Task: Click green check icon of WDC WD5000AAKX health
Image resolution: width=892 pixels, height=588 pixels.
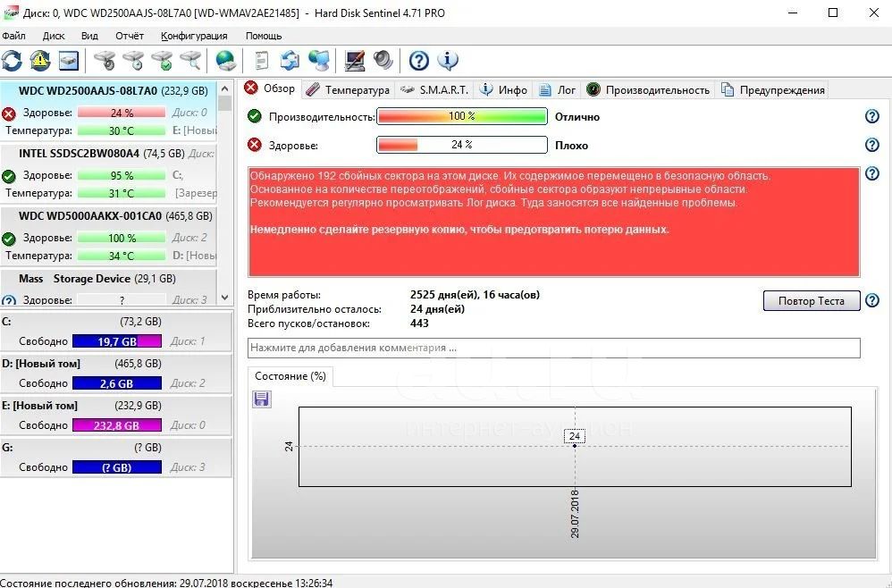Action: click(9, 239)
